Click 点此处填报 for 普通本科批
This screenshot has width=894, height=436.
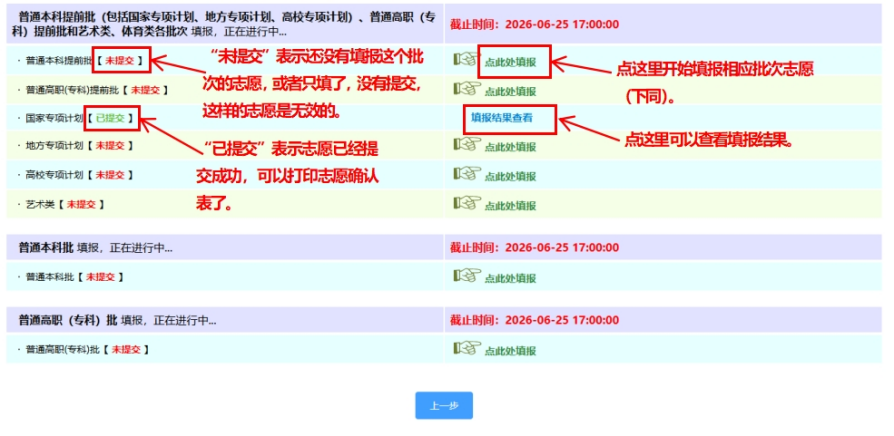[510, 278]
